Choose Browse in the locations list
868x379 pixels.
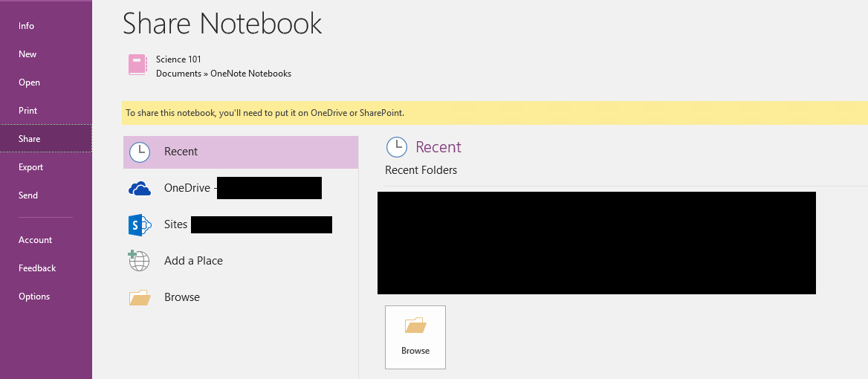tap(240, 297)
